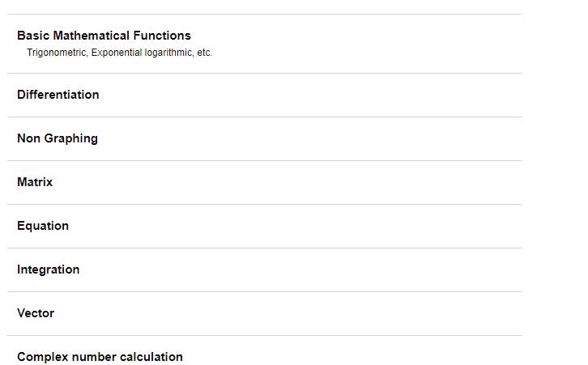Click the word 'Functions' in first heading
588x365 pixels.
(x=162, y=36)
